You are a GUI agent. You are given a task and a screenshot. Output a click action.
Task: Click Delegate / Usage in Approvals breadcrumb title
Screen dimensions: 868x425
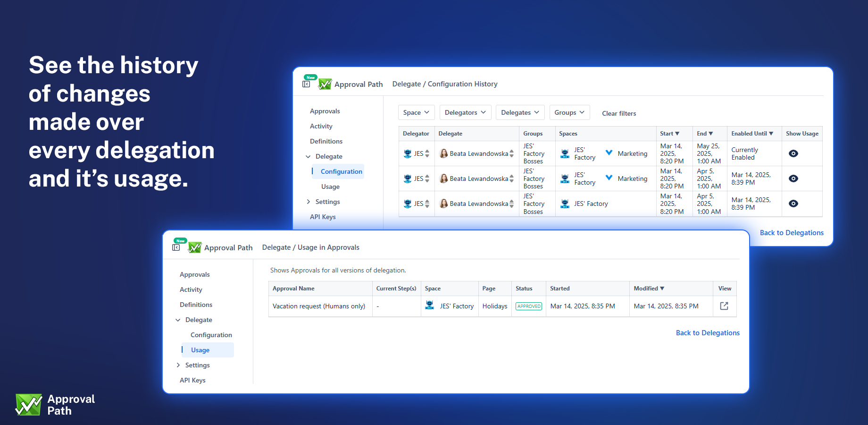pos(311,247)
